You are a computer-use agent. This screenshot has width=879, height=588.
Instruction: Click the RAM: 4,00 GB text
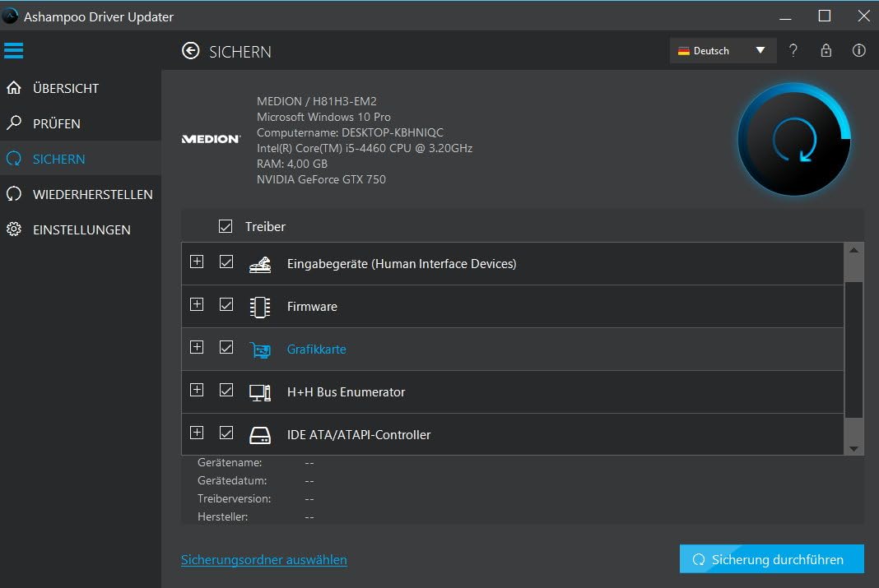292,164
